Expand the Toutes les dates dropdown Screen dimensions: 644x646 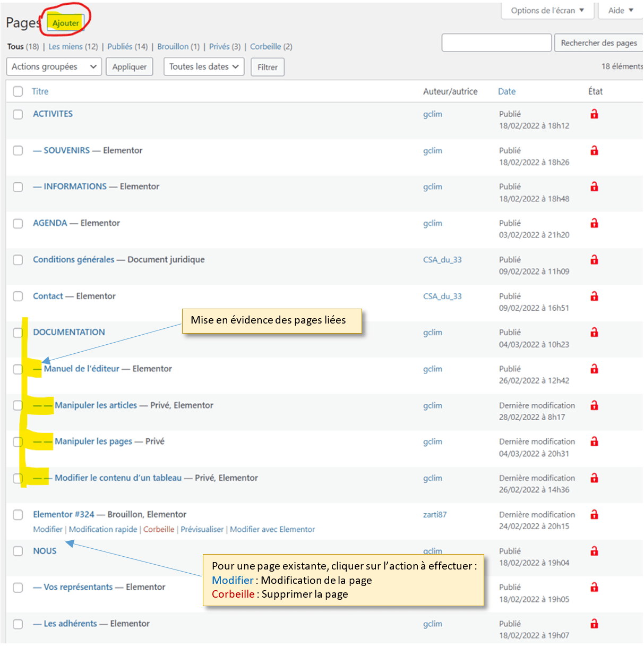[x=203, y=67]
